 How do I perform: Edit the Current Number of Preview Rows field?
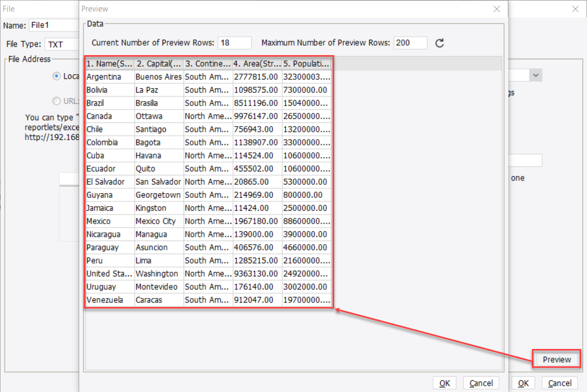point(234,43)
